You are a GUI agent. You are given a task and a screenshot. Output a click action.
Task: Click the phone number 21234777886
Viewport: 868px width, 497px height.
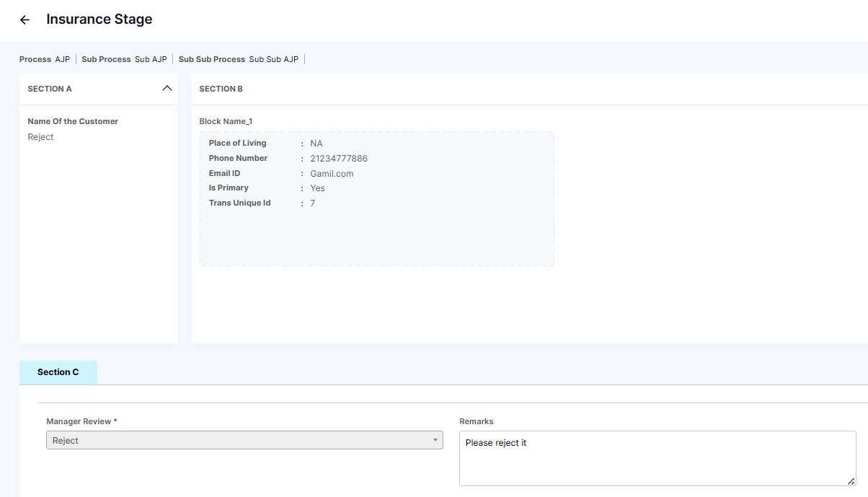[339, 159]
